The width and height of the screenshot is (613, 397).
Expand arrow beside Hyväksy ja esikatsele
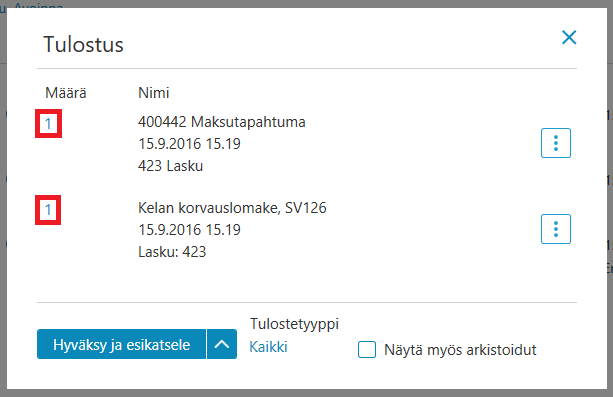click(x=222, y=344)
